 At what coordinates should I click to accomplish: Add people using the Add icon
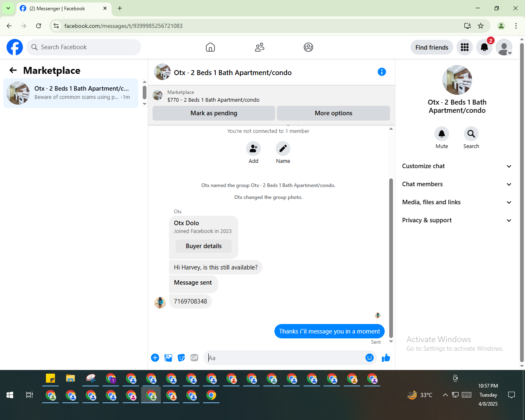point(253,148)
